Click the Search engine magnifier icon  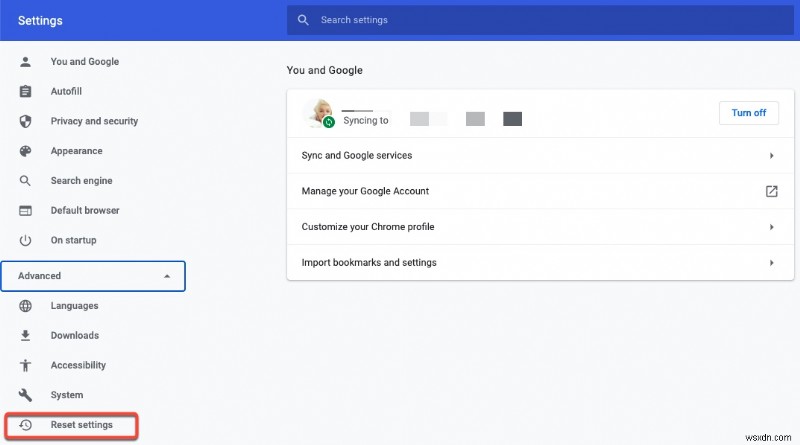coord(27,181)
